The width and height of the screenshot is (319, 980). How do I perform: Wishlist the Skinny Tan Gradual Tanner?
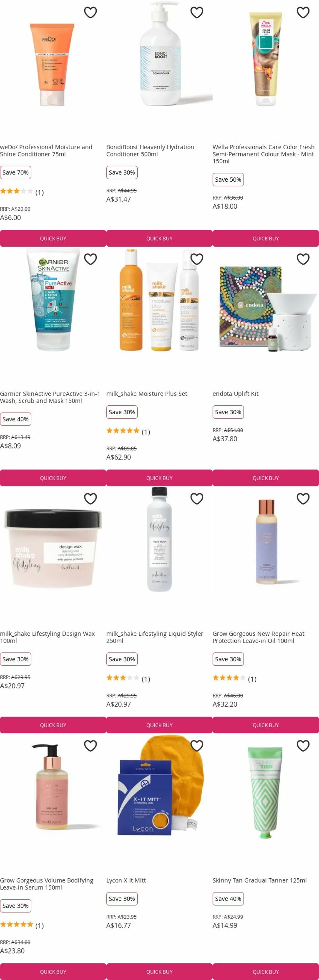303,746
